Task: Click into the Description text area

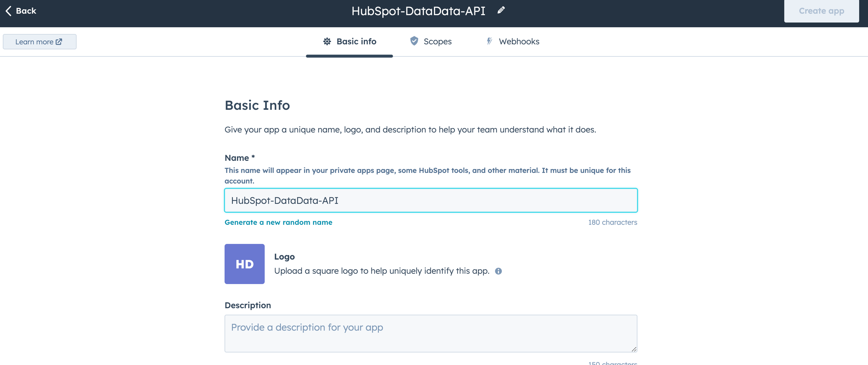Action: pos(431,333)
